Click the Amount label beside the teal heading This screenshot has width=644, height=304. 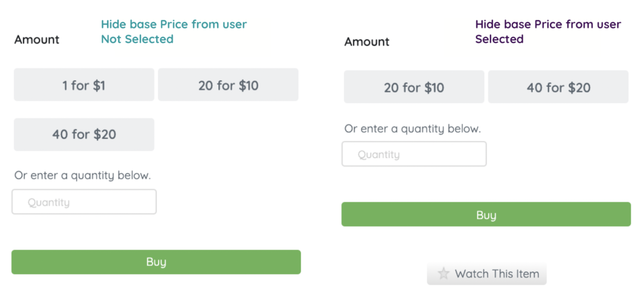[x=37, y=39]
